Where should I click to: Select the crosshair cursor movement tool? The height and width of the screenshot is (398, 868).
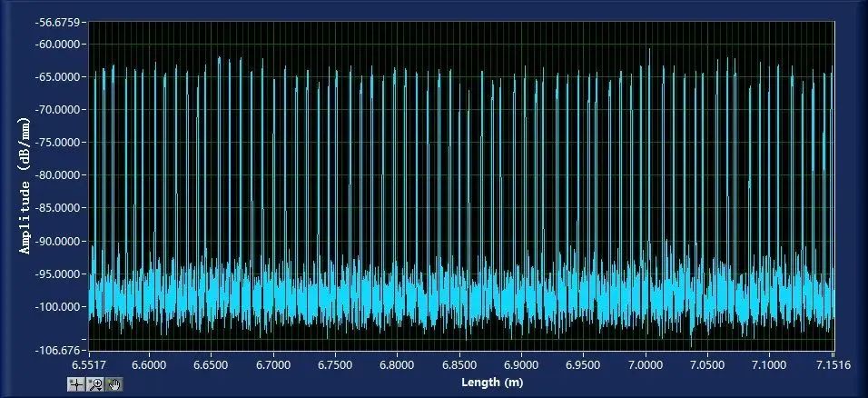pyautogui.click(x=76, y=384)
